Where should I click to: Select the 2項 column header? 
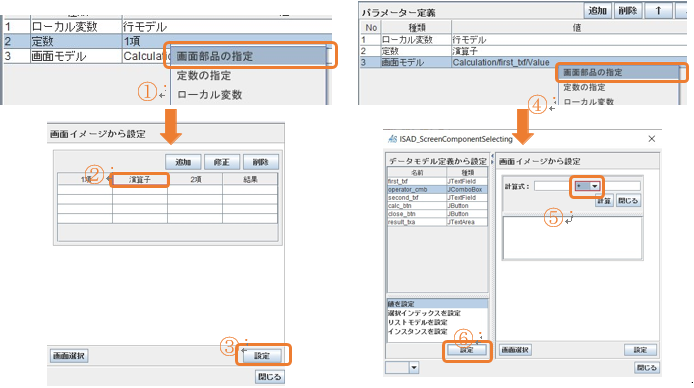click(x=195, y=180)
